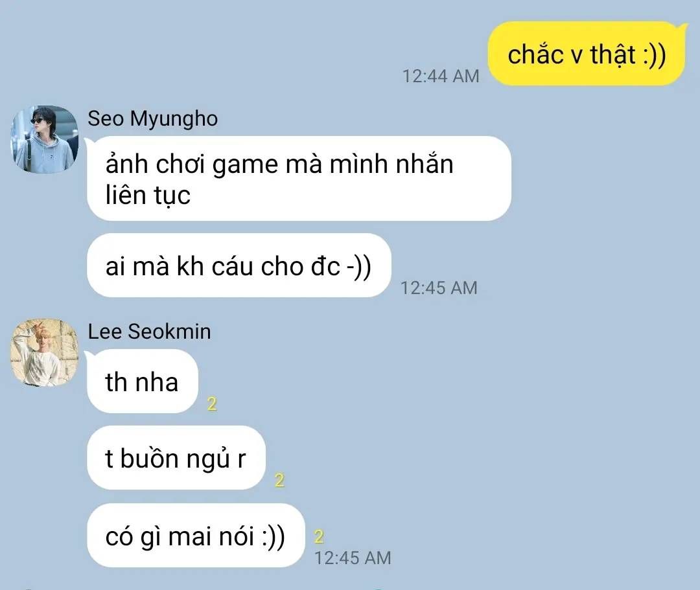The height and width of the screenshot is (590, 700).
Task: Tap empty chat background right of 'th nha'
Action: [x=447, y=381]
